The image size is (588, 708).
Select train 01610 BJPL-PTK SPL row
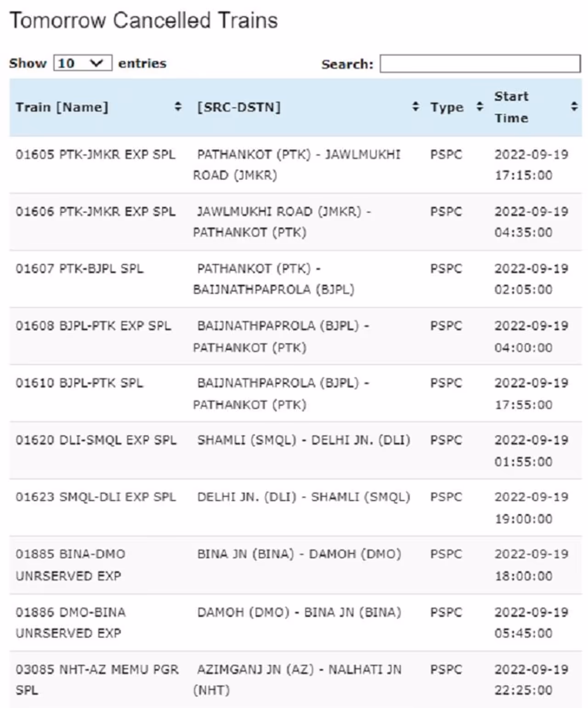click(x=79, y=383)
